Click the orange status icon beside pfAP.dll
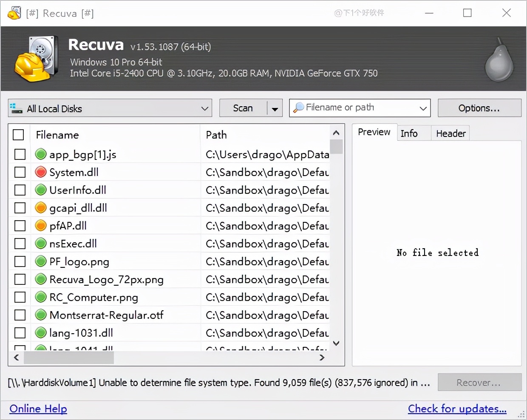This screenshot has height=420, width=527. [41, 226]
